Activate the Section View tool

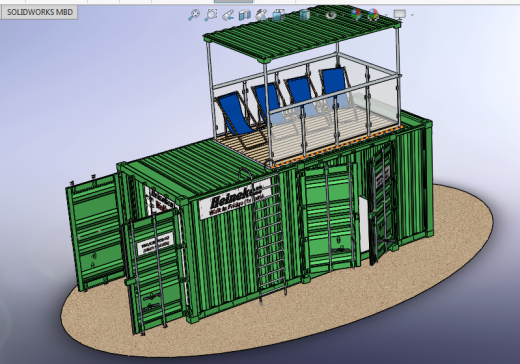click(x=245, y=15)
